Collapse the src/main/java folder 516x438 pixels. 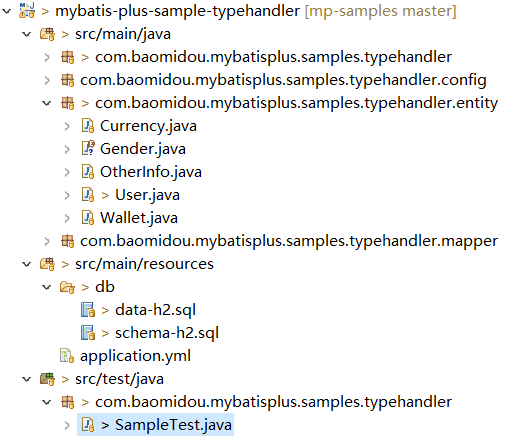pos(27,34)
